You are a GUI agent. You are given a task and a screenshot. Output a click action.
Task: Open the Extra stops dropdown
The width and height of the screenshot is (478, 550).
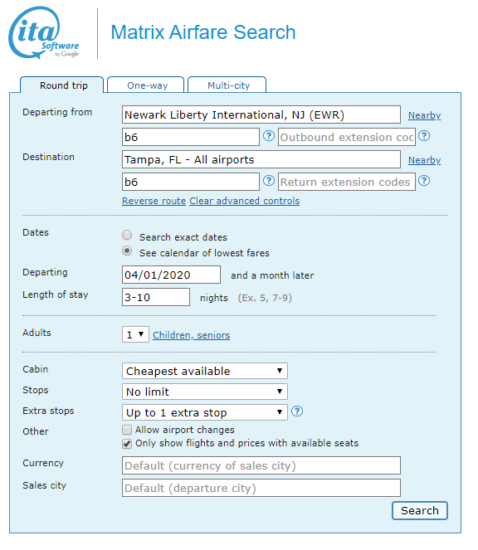205,412
